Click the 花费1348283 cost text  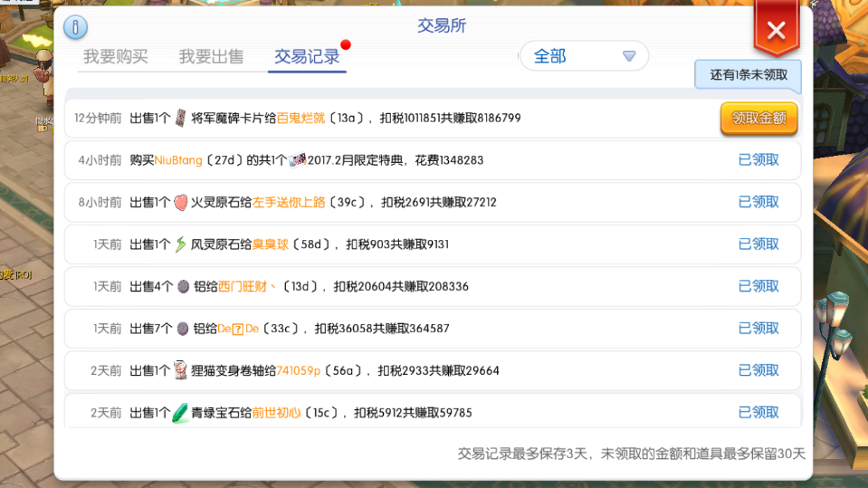pyautogui.click(x=449, y=160)
